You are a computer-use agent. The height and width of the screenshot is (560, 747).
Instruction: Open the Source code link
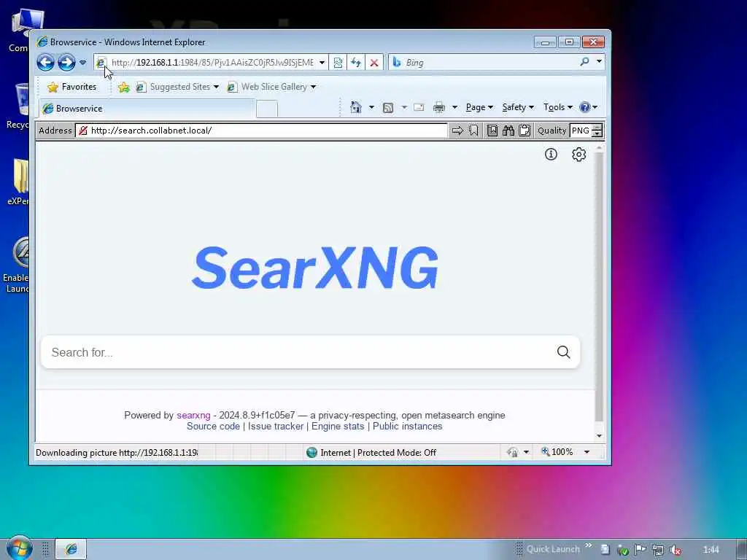pos(214,426)
